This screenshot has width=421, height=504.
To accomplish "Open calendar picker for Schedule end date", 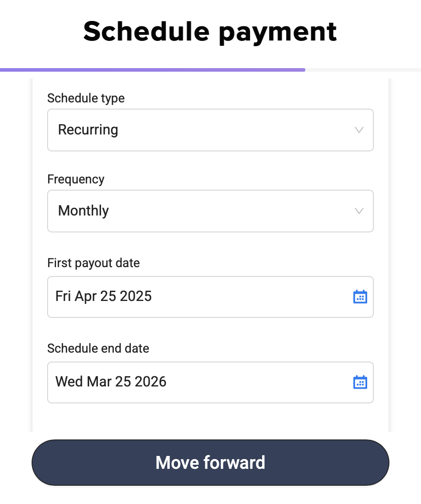I will 360,382.
